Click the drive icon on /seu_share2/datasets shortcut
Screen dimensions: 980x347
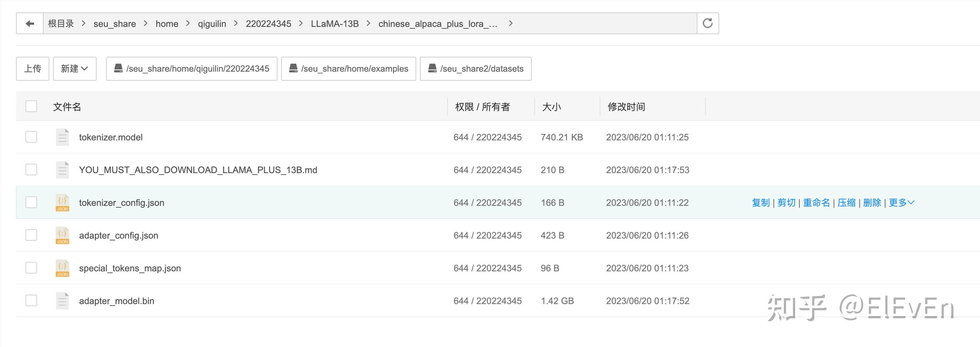tap(432, 68)
